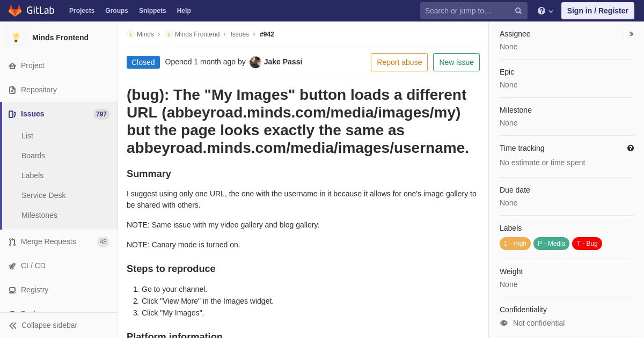Click the 797 issues count badge
The height and width of the screenshot is (338, 644).
click(x=101, y=114)
